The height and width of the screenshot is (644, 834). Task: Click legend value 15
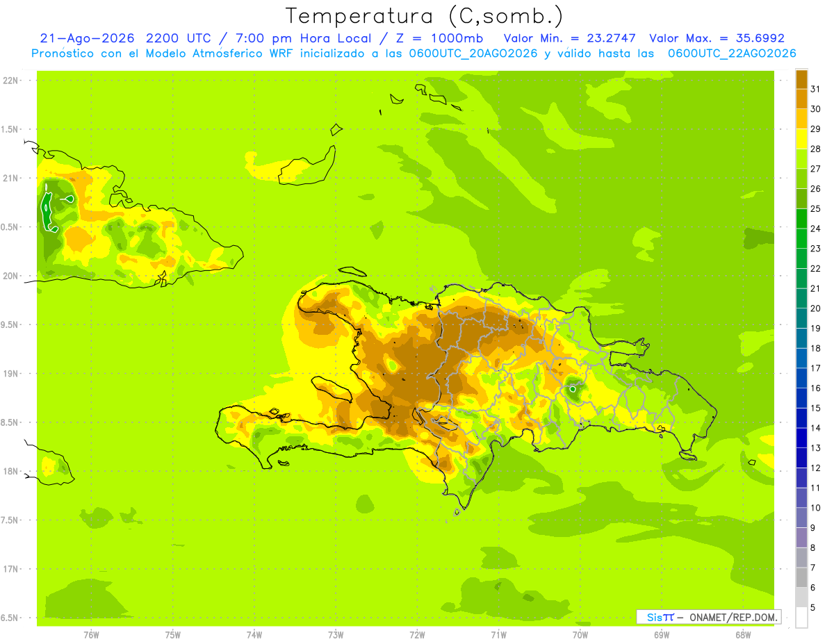coord(816,408)
